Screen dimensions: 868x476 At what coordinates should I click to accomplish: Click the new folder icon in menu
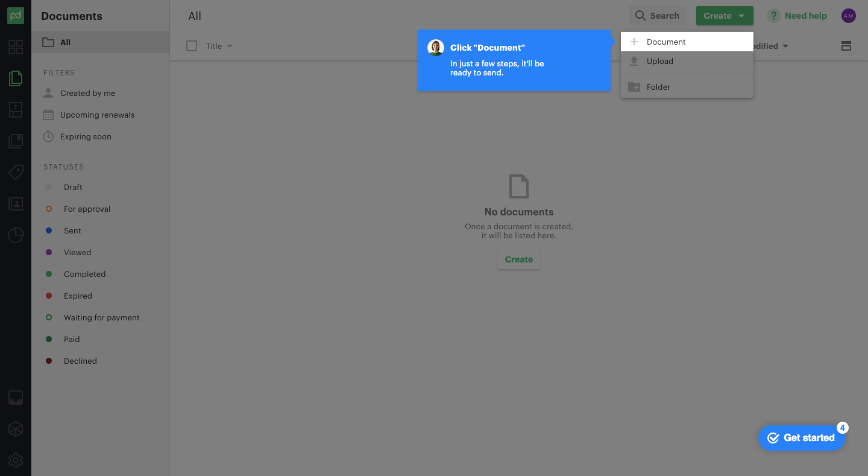pyautogui.click(x=634, y=87)
